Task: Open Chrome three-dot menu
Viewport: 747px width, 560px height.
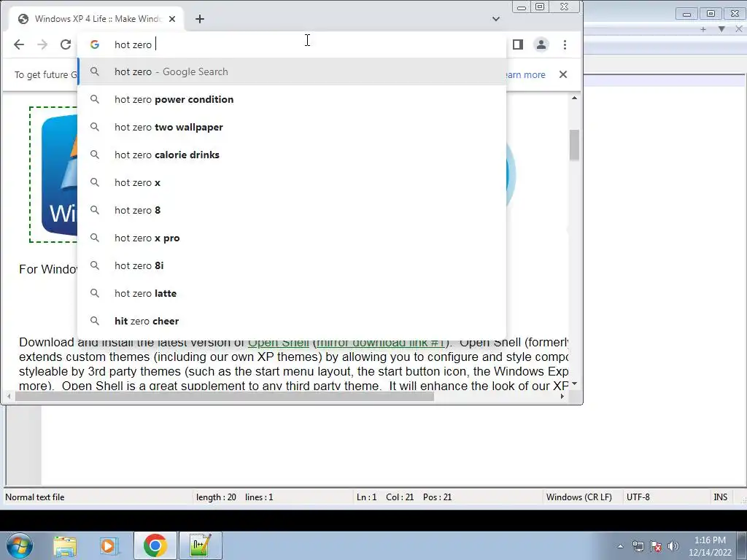Action: pos(565,44)
